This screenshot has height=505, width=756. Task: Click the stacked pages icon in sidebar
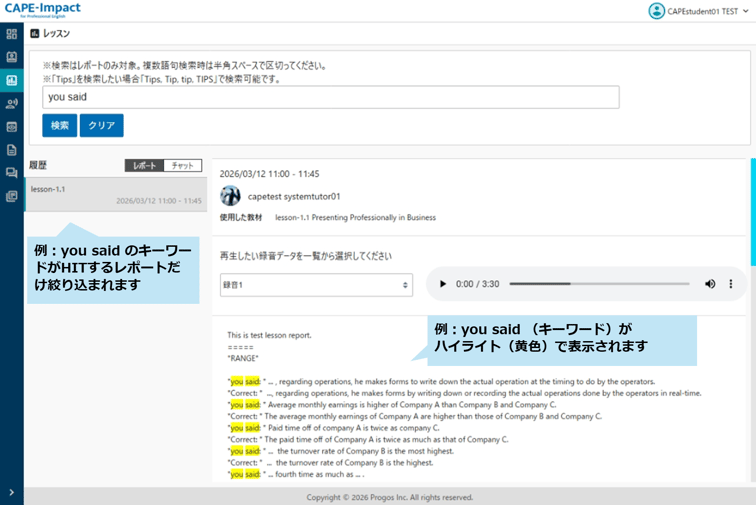pos(11,196)
